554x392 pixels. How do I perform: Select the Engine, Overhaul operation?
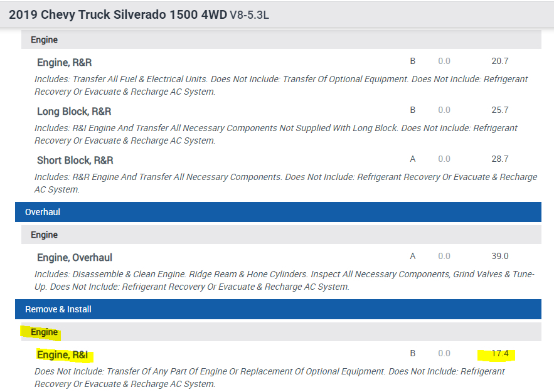point(75,257)
